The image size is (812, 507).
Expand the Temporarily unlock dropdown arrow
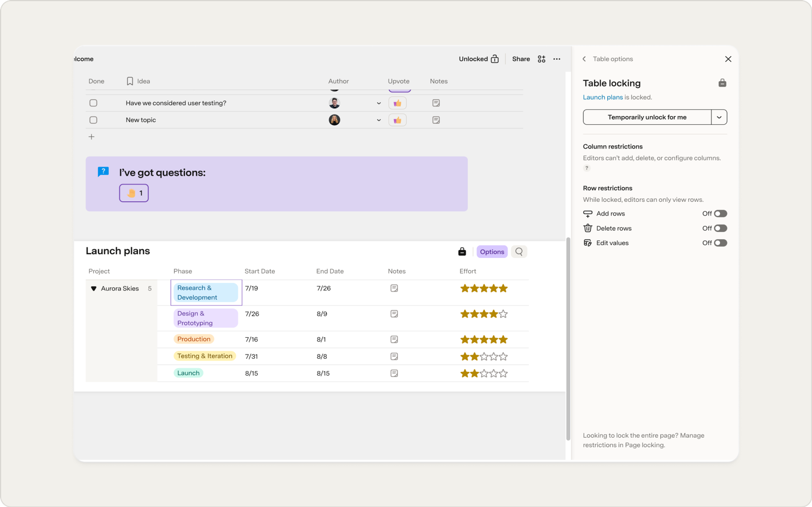(719, 117)
